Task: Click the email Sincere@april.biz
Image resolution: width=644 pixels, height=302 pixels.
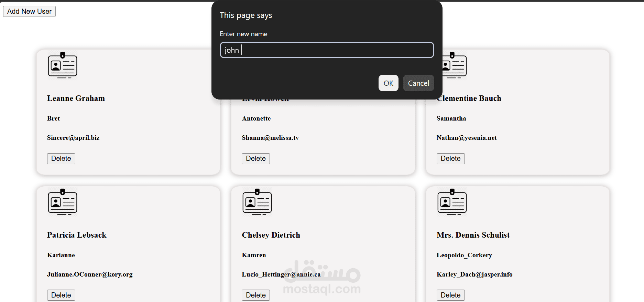Action: [73, 138]
